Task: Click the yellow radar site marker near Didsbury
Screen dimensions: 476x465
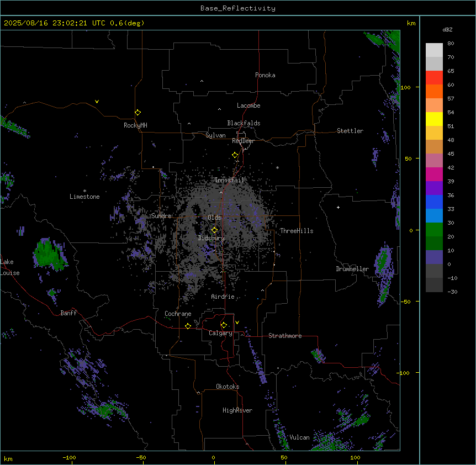Action: pyautogui.click(x=214, y=230)
